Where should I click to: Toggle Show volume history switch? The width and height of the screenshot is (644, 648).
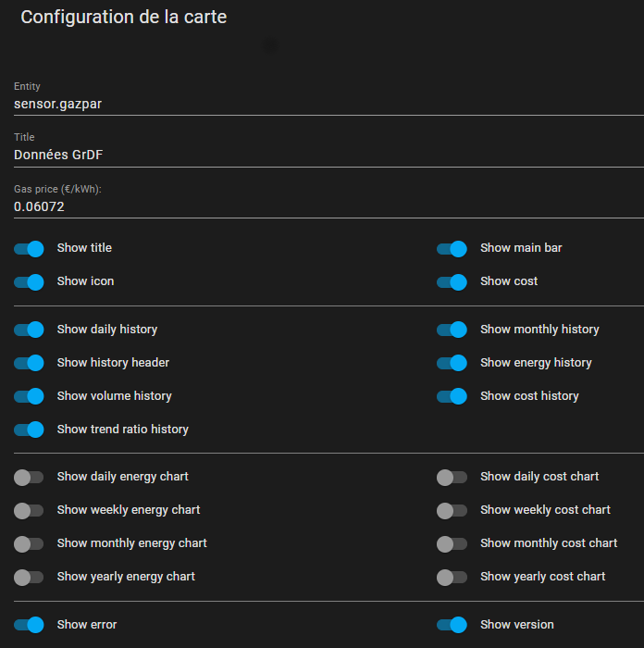30,397
